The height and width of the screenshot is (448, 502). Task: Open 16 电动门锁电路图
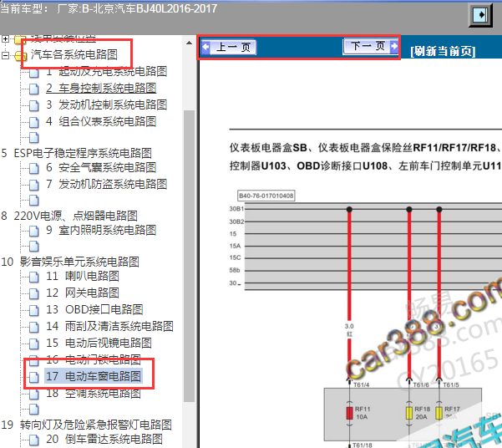(94, 359)
